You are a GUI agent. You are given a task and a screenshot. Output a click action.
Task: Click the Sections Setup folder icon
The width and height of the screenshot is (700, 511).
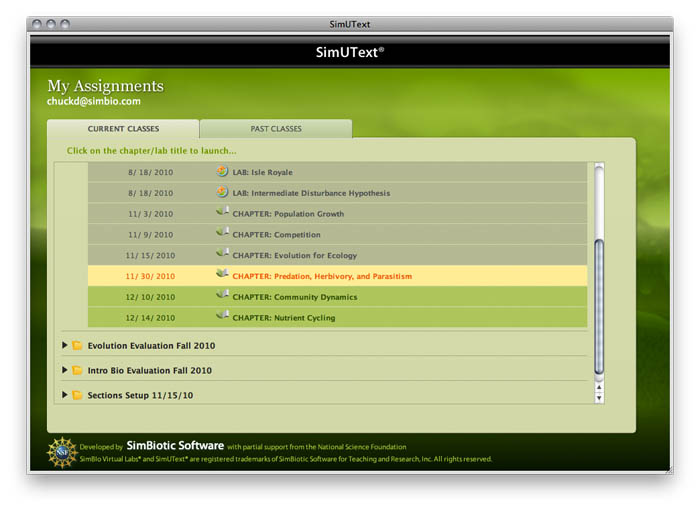pos(77,395)
